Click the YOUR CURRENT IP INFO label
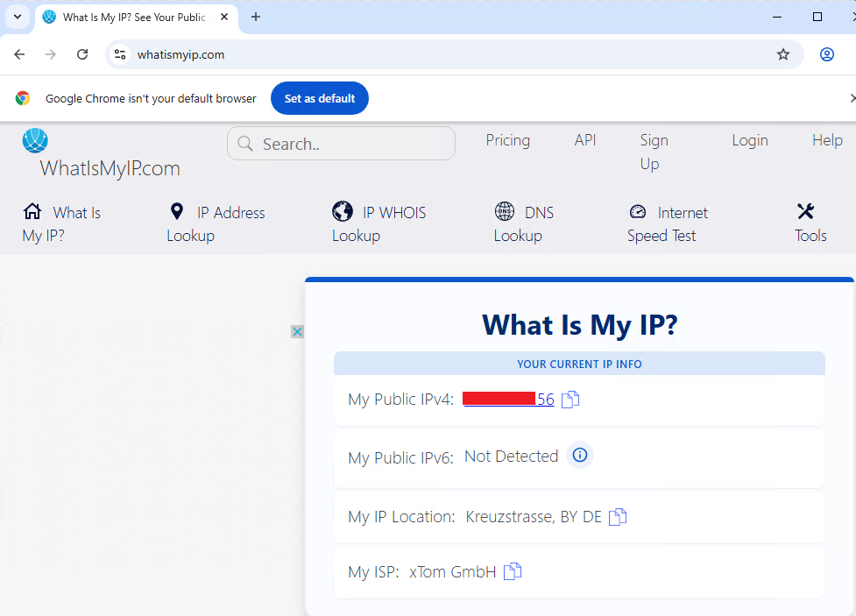Screen dimensions: 856x616 [x=579, y=365]
